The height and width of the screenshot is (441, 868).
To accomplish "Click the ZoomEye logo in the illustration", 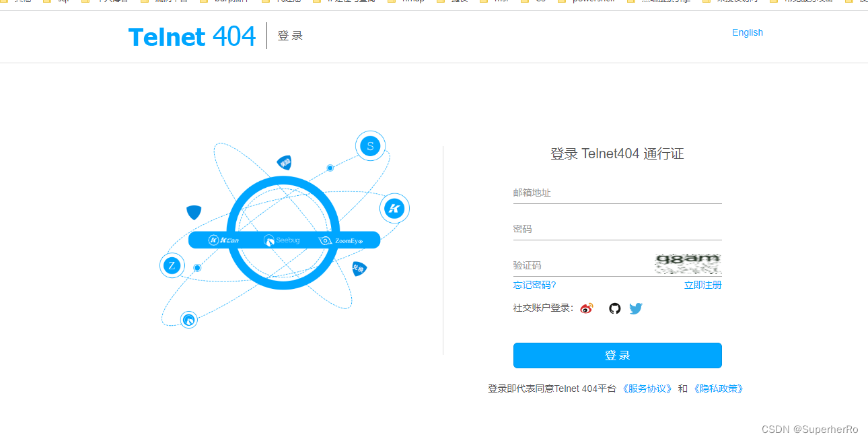I will tap(340, 240).
